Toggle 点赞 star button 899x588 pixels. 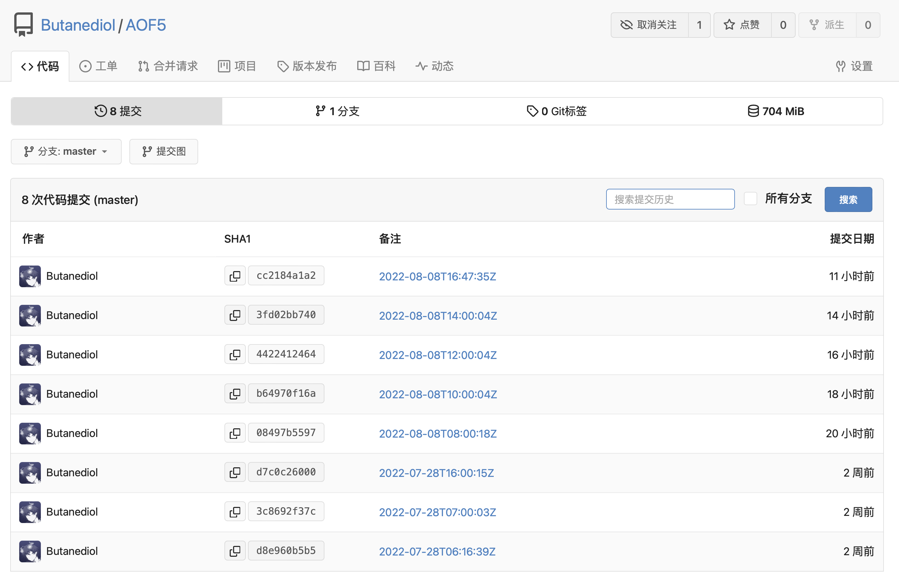(742, 25)
